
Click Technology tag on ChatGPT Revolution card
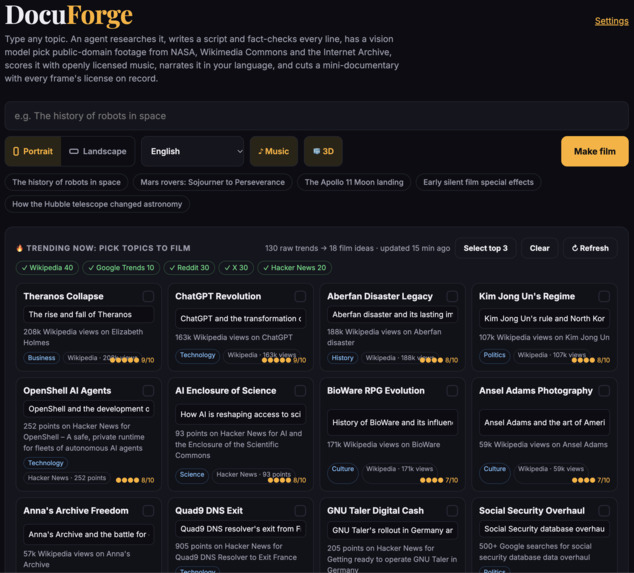[198, 355]
